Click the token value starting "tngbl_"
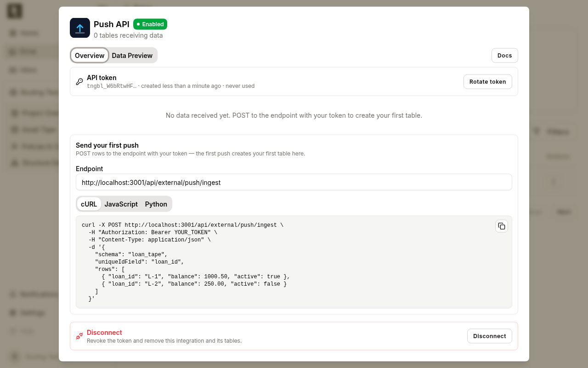Image resolution: width=588 pixels, height=368 pixels. [112, 86]
